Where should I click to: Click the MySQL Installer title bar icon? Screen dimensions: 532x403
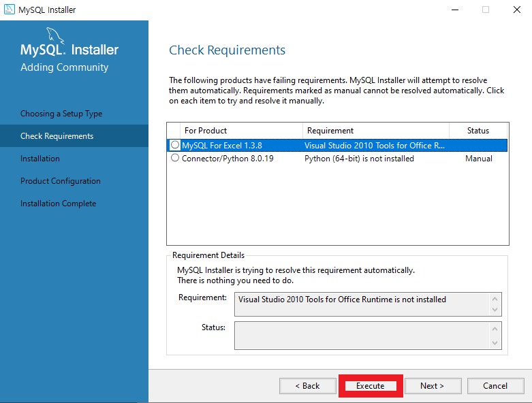(x=9, y=9)
